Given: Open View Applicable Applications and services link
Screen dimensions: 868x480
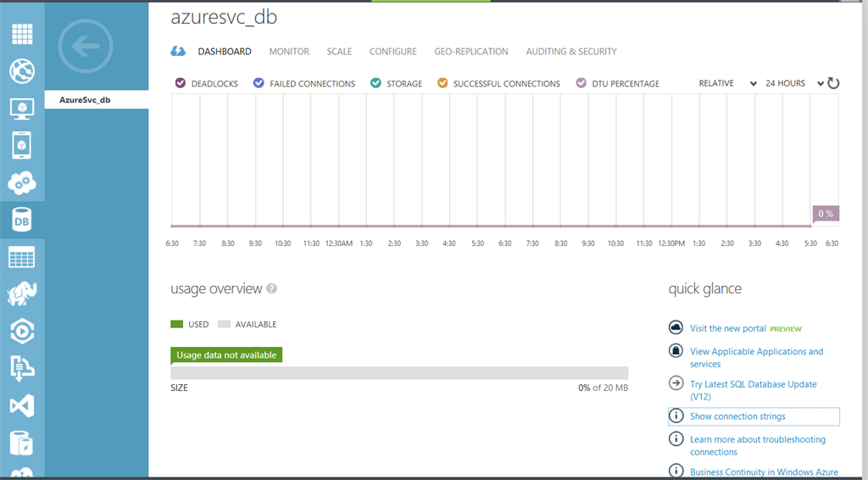Looking at the screenshot, I should click(x=756, y=358).
